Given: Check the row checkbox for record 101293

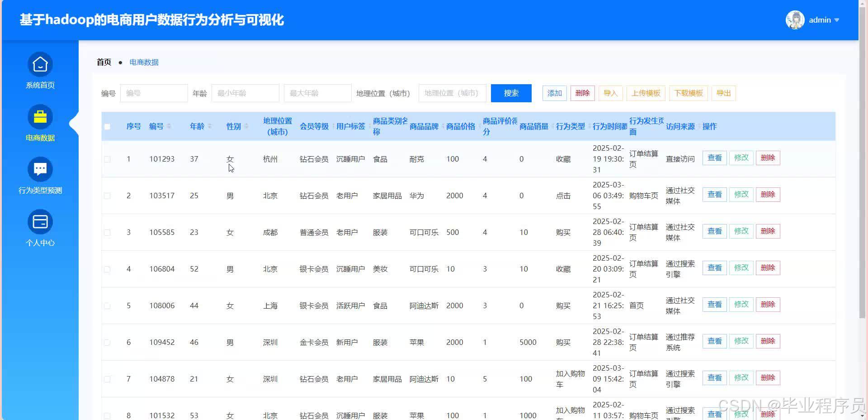Looking at the screenshot, I should pyautogui.click(x=107, y=159).
